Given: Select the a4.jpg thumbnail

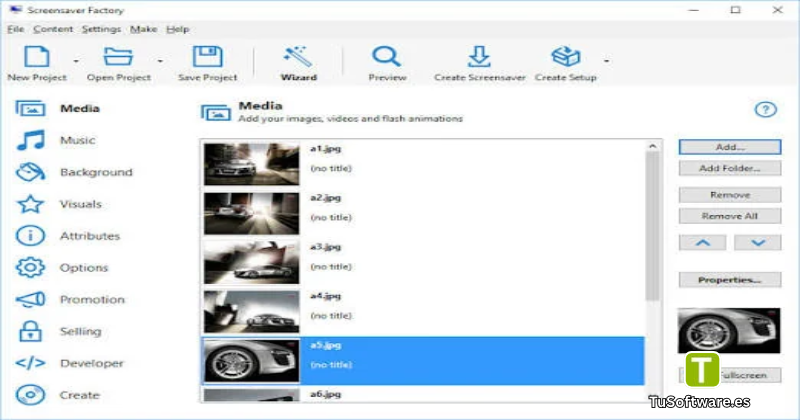Looking at the screenshot, I should [x=252, y=311].
